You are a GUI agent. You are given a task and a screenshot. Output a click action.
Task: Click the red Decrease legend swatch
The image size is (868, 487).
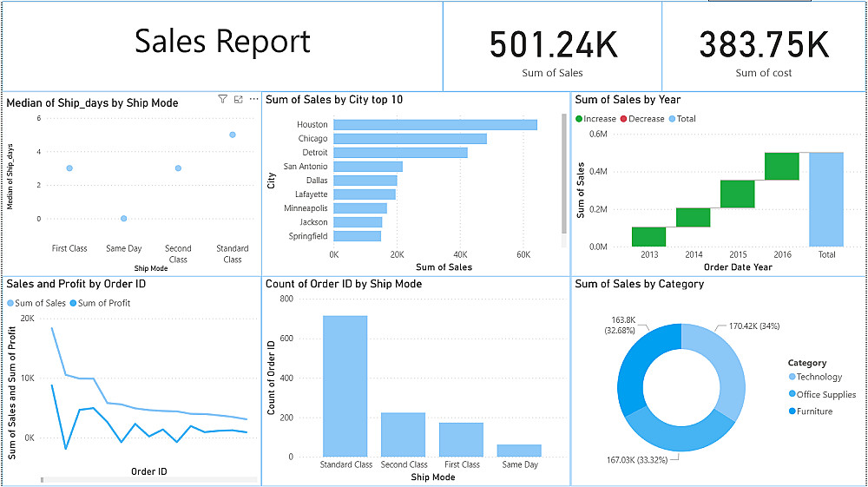[623, 119]
